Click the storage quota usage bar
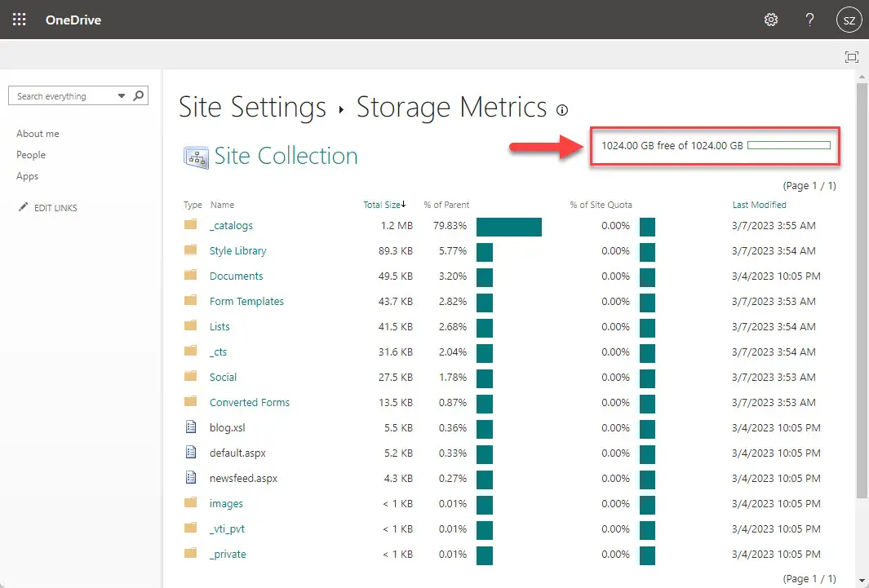The width and height of the screenshot is (869, 588). coord(788,145)
